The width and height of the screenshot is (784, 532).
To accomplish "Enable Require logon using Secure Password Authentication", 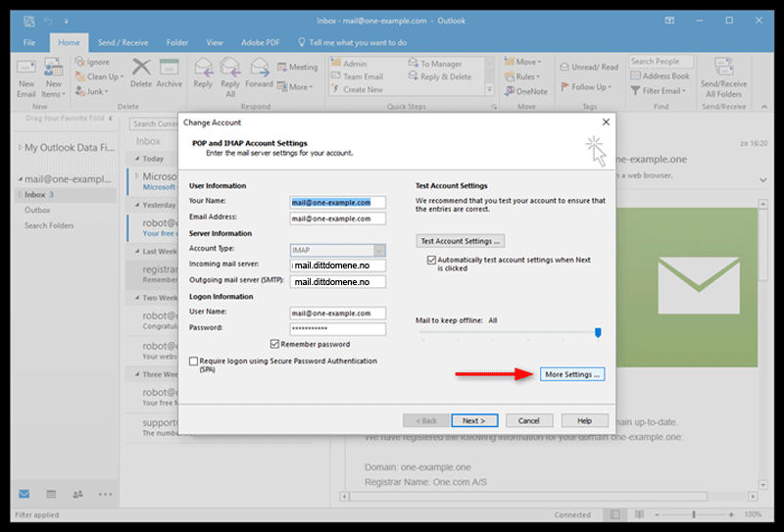I will (194, 361).
